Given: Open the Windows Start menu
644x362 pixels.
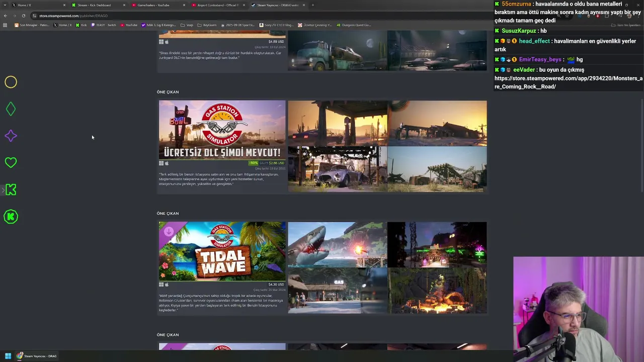Looking at the screenshot, I should click(8, 356).
